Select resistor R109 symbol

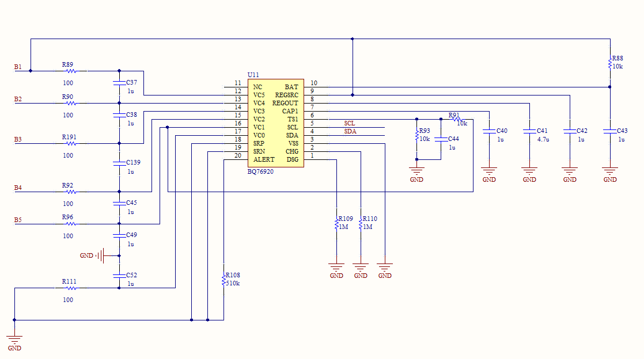point(336,224)
